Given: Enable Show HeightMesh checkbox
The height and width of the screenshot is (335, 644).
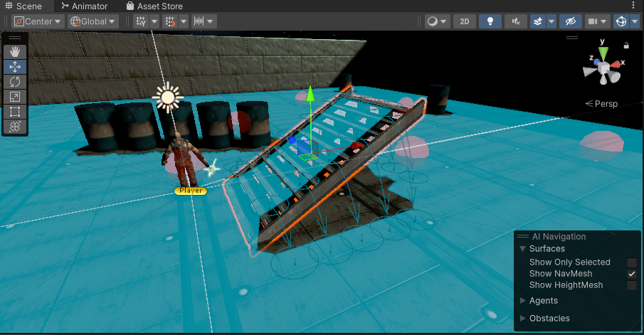Looking at the screenshot, I should point(632,285).
